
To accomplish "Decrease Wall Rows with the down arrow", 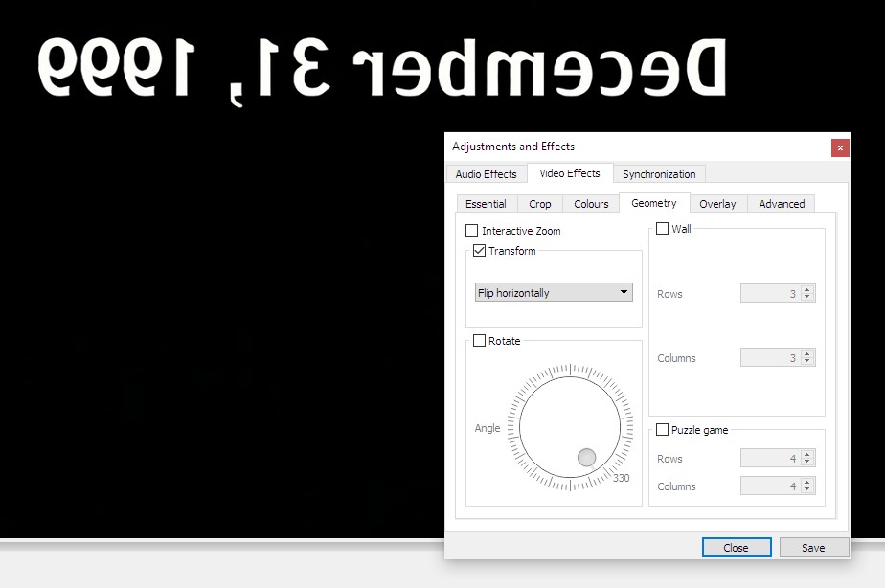I will point(807,298).
